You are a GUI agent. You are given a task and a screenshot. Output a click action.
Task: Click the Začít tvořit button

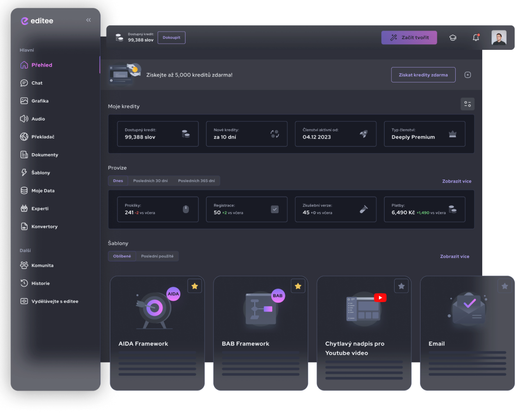409,38
